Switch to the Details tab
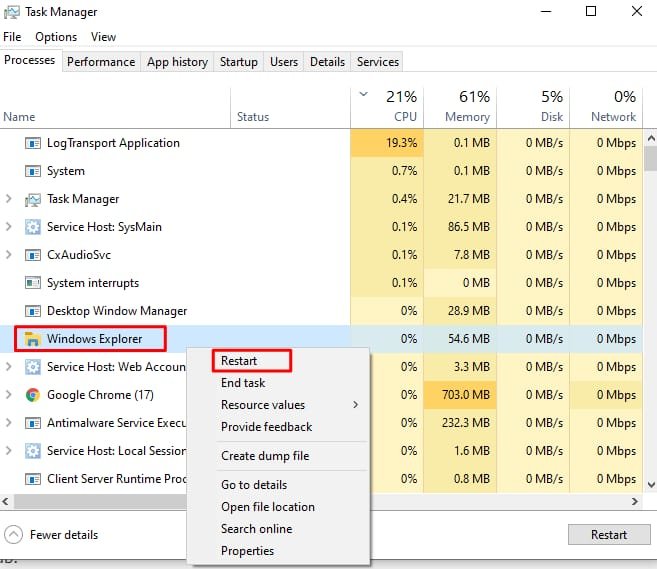 [x=327, y=62]
